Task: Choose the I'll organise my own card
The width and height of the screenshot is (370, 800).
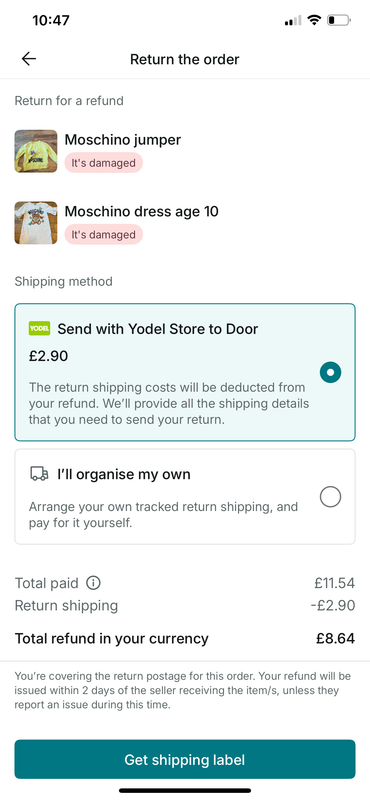Action: coord(185,496)
